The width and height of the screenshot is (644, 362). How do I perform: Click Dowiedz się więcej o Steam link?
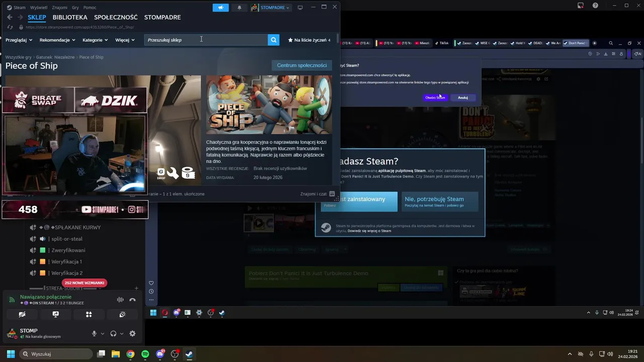click(369, 231)
